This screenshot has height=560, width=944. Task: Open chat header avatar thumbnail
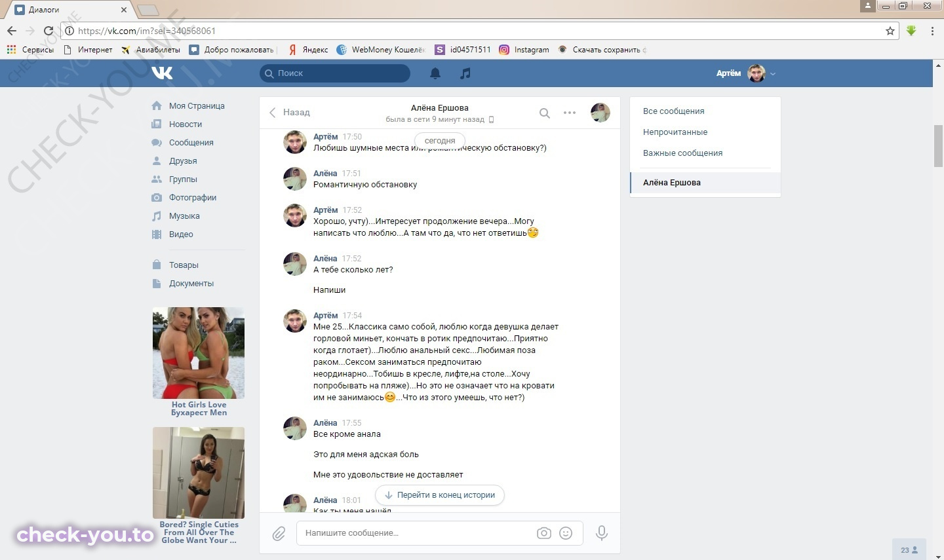click(x=600, y=113)
